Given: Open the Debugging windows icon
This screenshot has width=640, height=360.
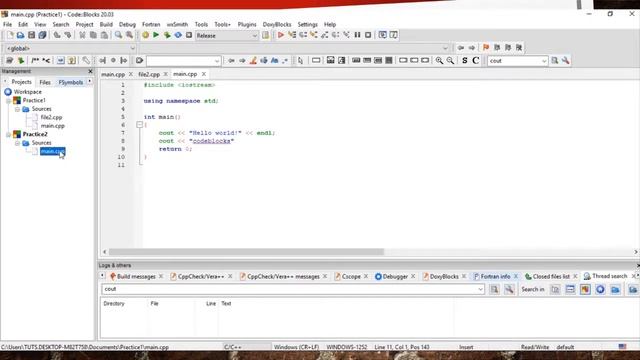Looking at the screenshot, I should pos(382,35).
